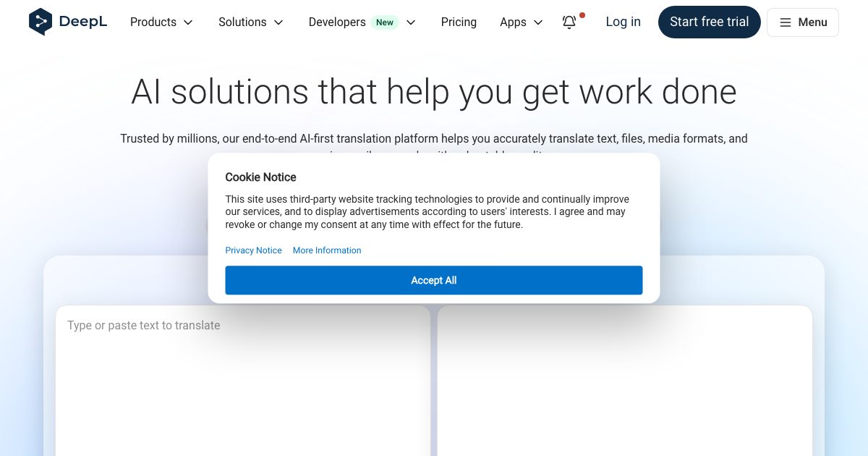Screen dimensions: 868x456
Task: Open the Pricing page
Action: (x=459, y=22)
